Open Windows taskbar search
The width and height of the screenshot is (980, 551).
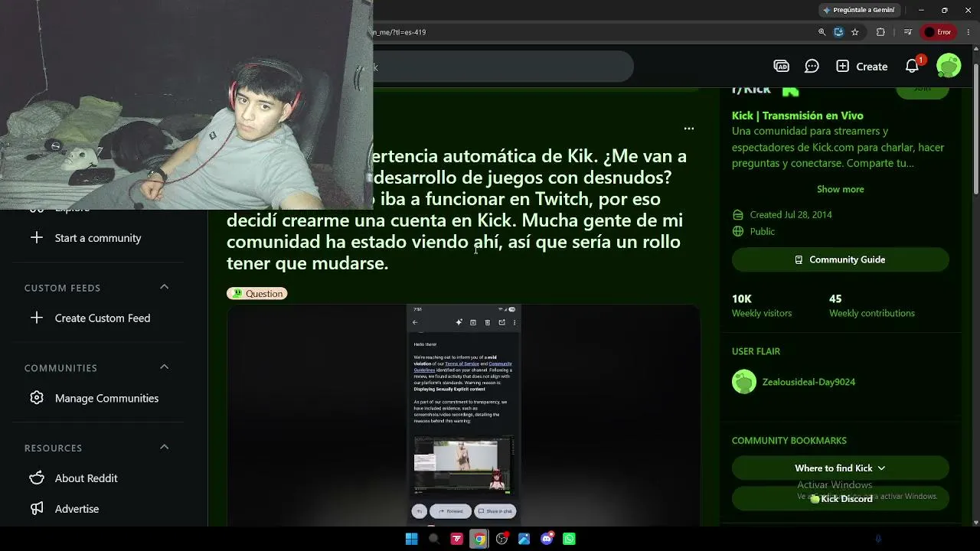click(x=434, y=539)
